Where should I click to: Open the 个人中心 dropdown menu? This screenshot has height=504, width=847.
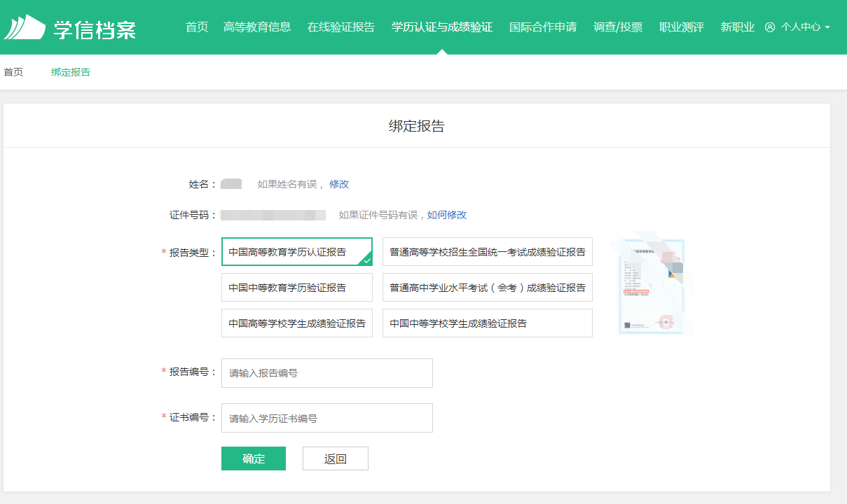[x=801, y=27]
